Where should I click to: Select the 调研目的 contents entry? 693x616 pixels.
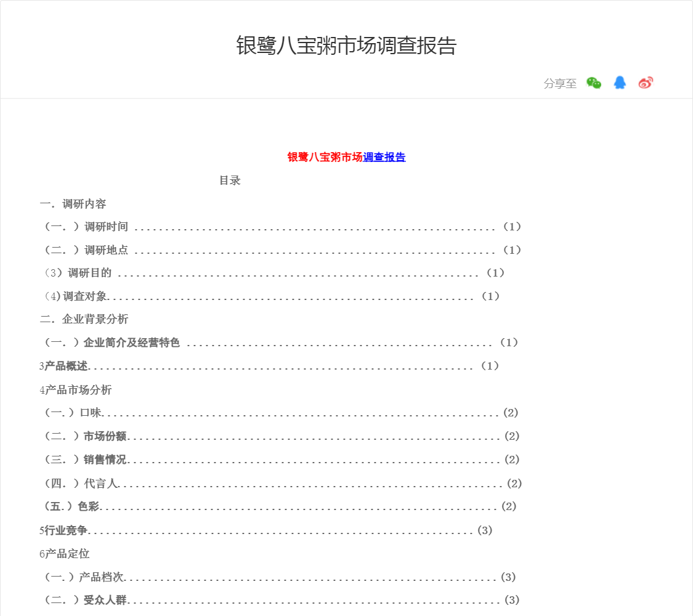(275, 273)
